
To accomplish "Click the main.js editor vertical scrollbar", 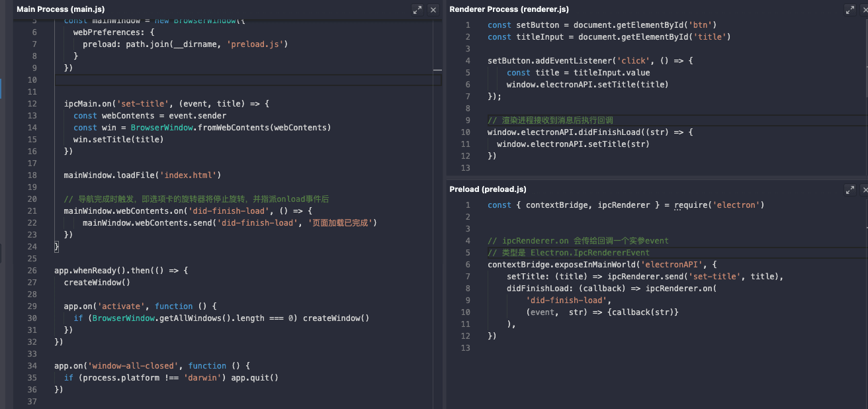I will [x=437, y=199].
